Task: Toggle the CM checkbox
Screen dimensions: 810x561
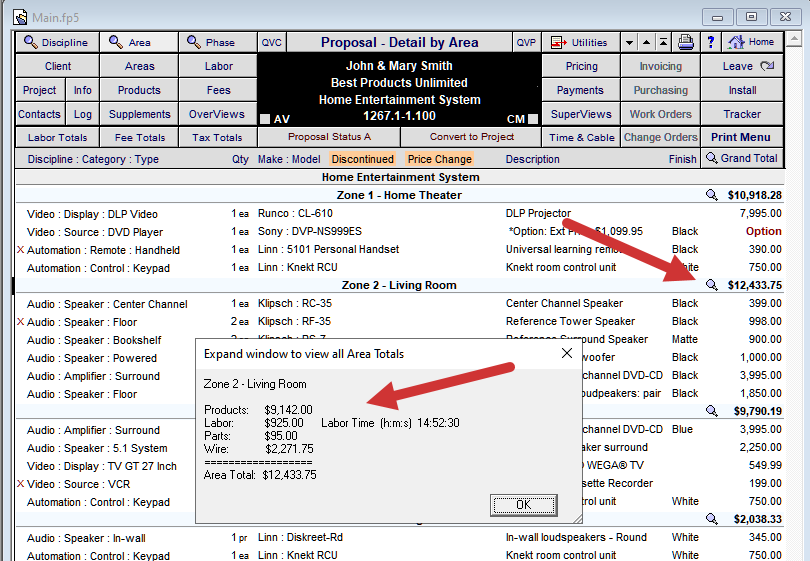Action: pyautogui.click(x=533, y=119)
